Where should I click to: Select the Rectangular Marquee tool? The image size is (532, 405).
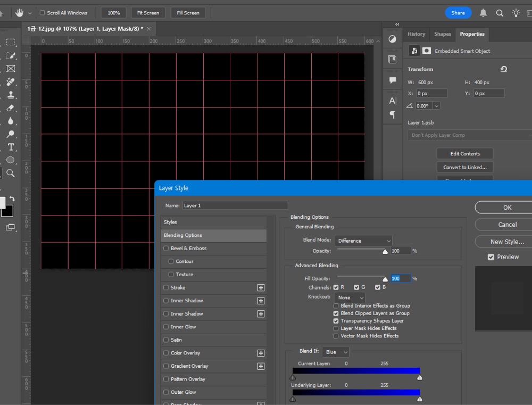[x=11, y=42]
